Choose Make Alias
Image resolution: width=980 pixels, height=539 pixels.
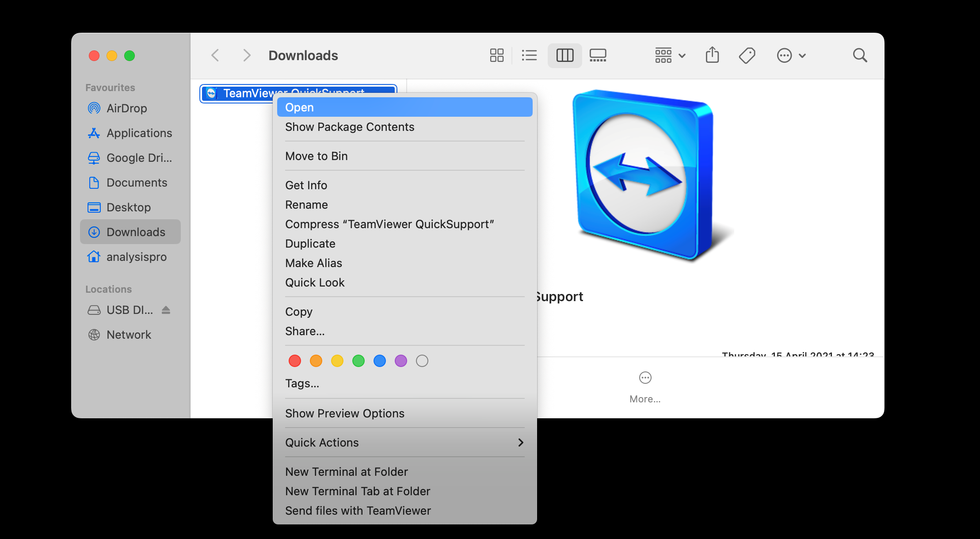tap(404, 263)
